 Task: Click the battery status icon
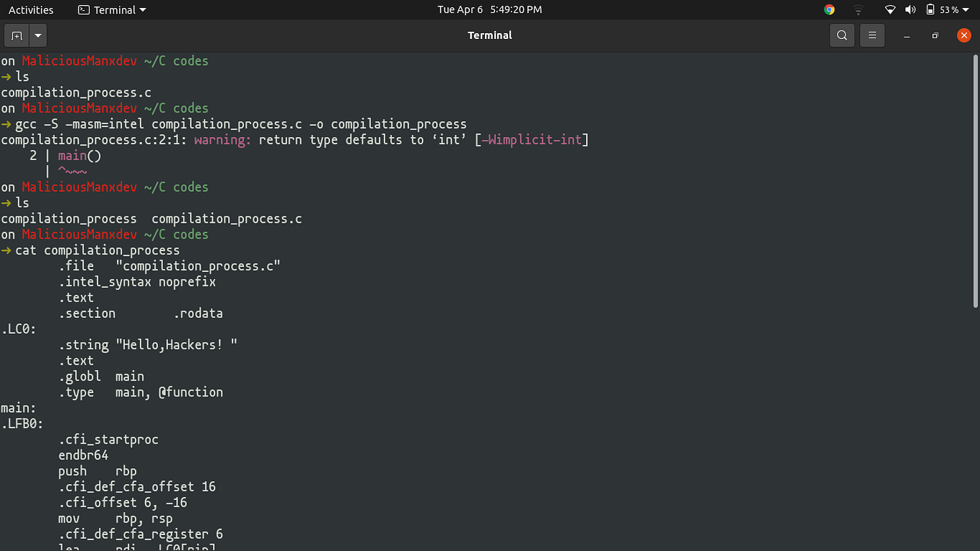click(x=929, y=9)
